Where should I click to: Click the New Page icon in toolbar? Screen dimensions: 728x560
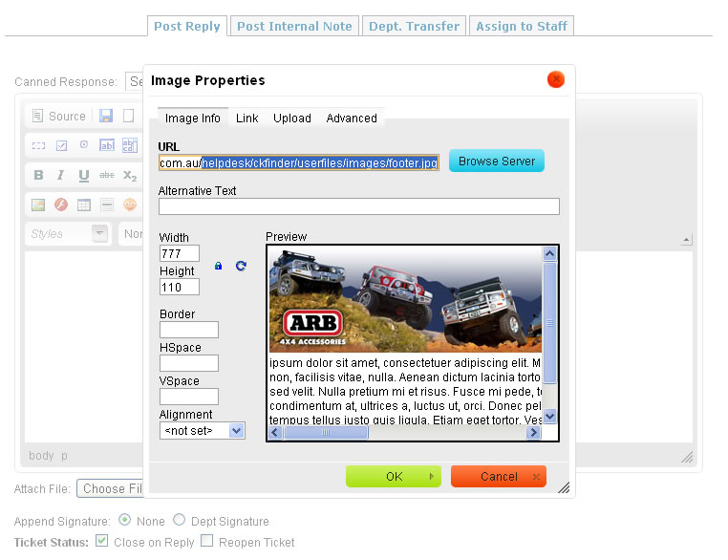tap(129, 116)
